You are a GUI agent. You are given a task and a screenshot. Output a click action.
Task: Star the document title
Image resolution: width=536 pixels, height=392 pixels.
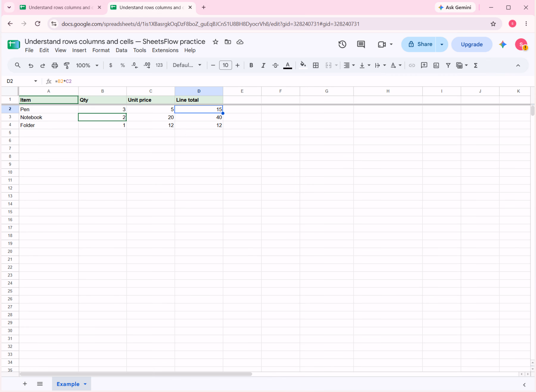[215, 42]
